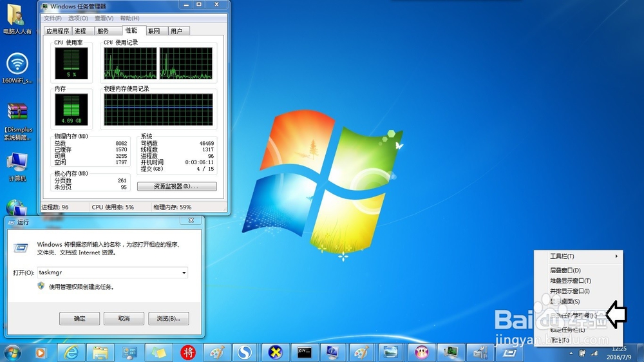Choose 显示桌面(S) from context menu
The width and height of the screenshot is (644, 362).
578,301
